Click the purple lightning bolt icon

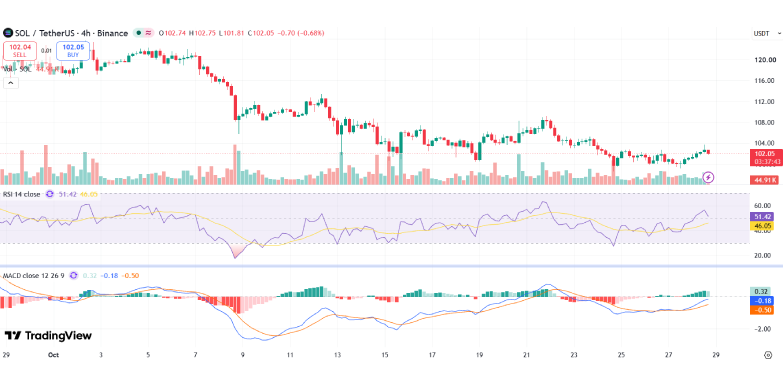[x=708, y=177]
